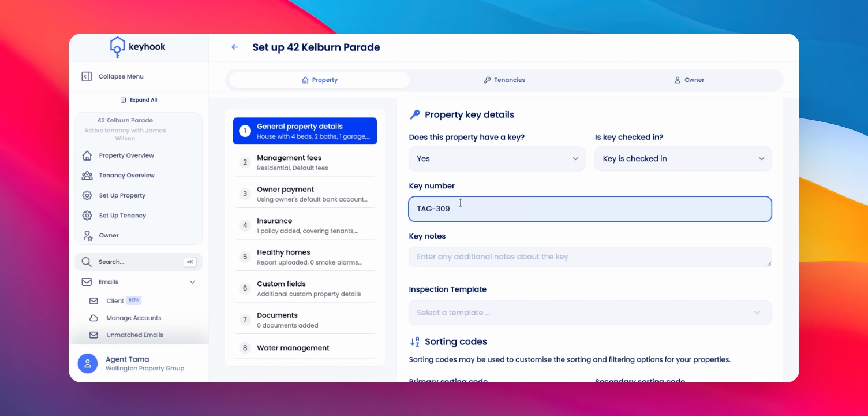Click the Key number input field
Screen dimensions: 868x416
pos(590,209)
